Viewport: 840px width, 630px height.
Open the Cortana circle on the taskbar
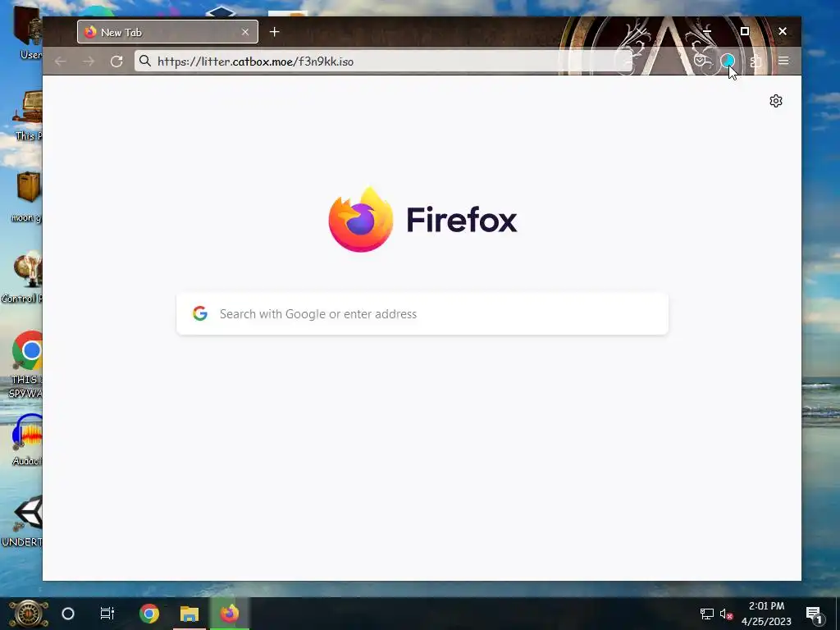[x=68, y=614]
